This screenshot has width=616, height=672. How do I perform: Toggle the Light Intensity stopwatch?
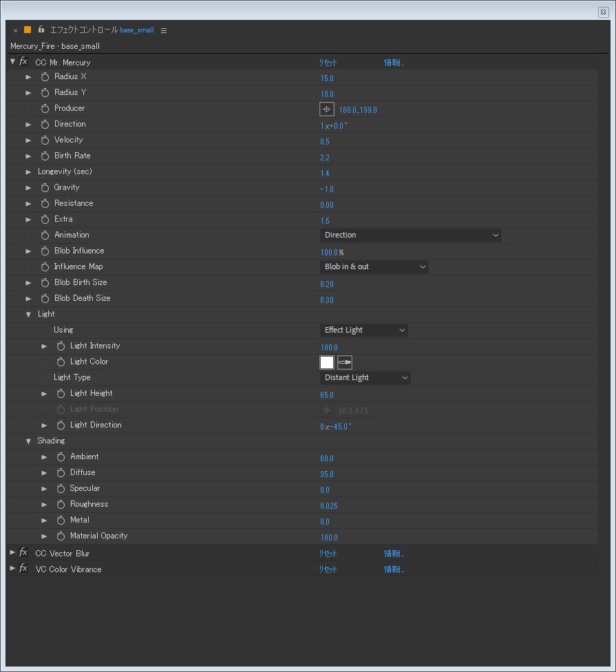[x=61, y=346]
